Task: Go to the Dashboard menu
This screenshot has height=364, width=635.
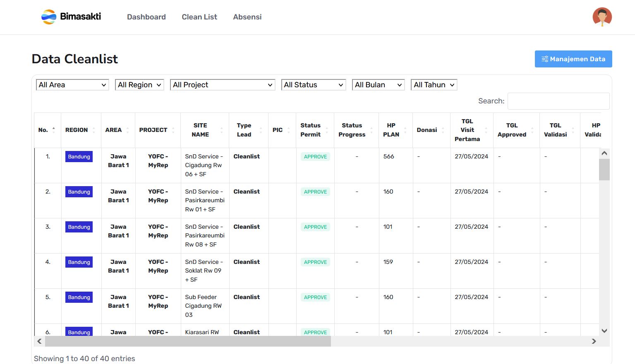Action: pos(146,17)
